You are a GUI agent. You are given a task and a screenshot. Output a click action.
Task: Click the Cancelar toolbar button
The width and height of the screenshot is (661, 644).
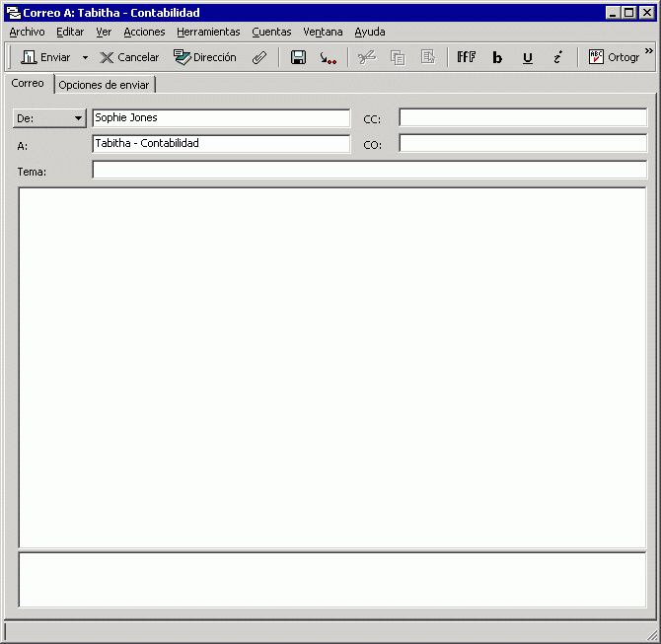pos(129,57)
